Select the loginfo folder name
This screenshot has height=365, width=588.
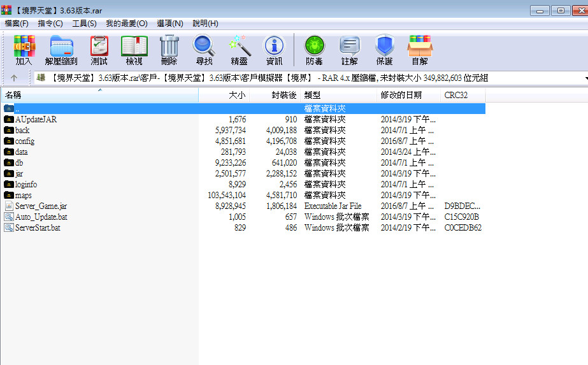click(x=26, y=185)
